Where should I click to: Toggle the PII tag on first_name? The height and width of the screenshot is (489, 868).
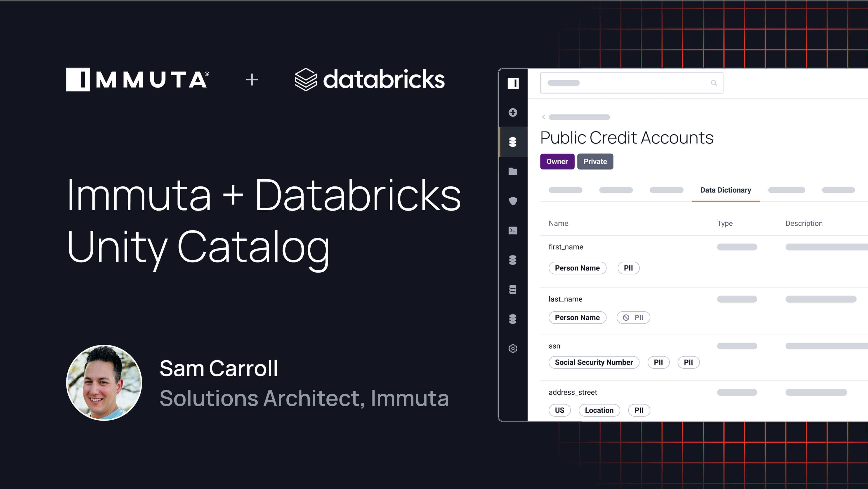(x=628, y=268)
